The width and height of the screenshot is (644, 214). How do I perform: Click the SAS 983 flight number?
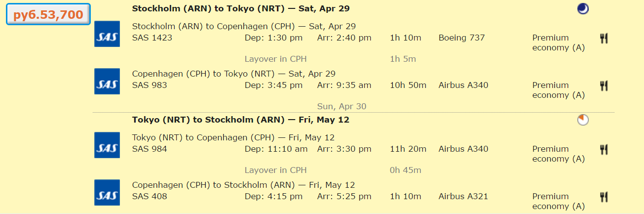click(x=150, y=85)
